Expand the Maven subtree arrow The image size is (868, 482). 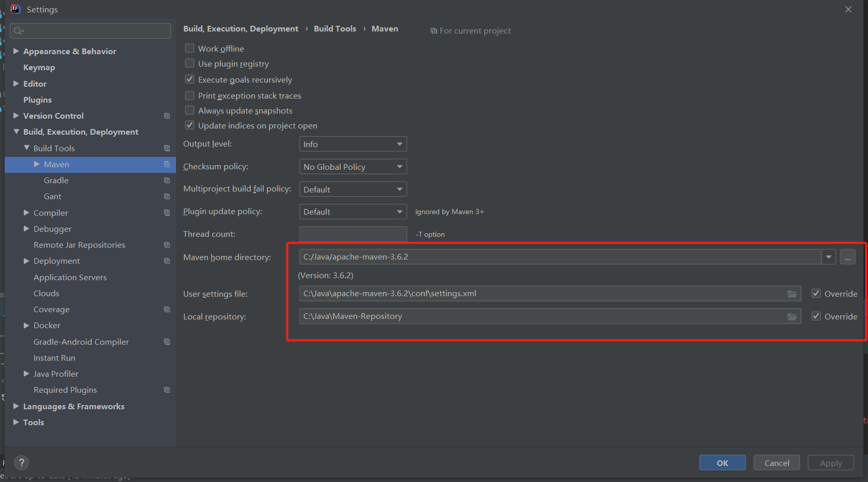[37, 164]
